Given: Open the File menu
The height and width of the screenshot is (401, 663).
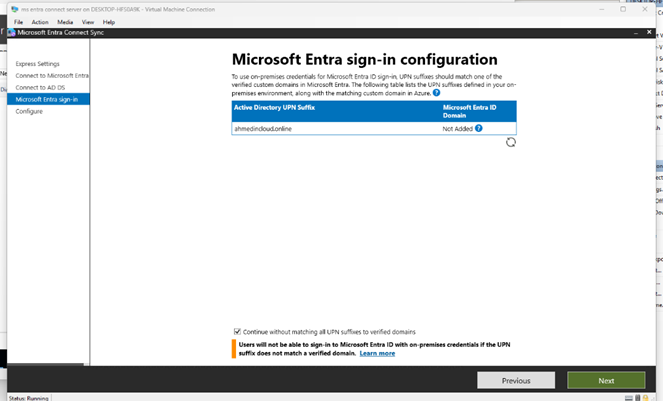Looking at the screenshot, I should click(18, 21).
